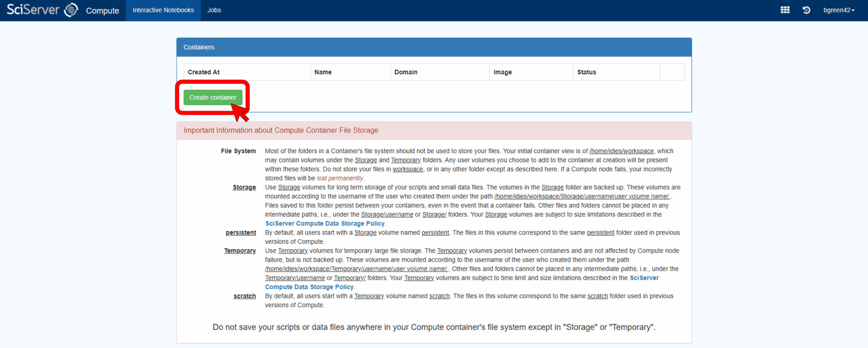Click the Containers panel heading
The image size is (868, 348).
[x=199, y=47]
